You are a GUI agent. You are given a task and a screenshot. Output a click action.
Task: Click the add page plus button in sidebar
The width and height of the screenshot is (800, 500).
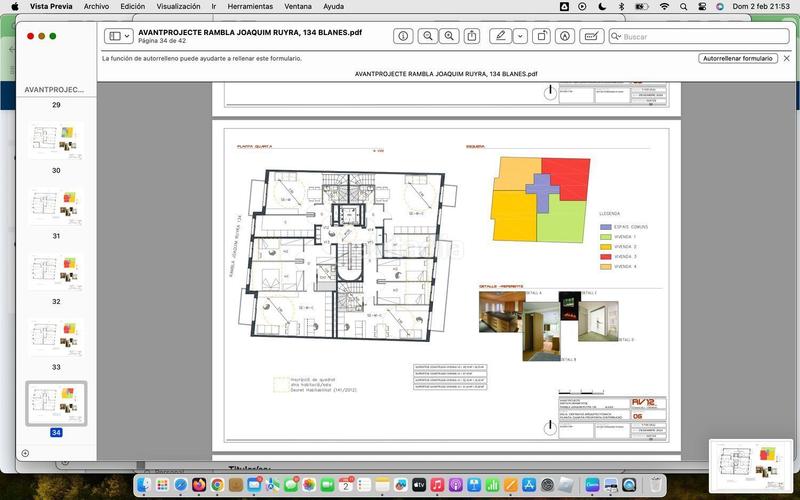coord(25,453)
